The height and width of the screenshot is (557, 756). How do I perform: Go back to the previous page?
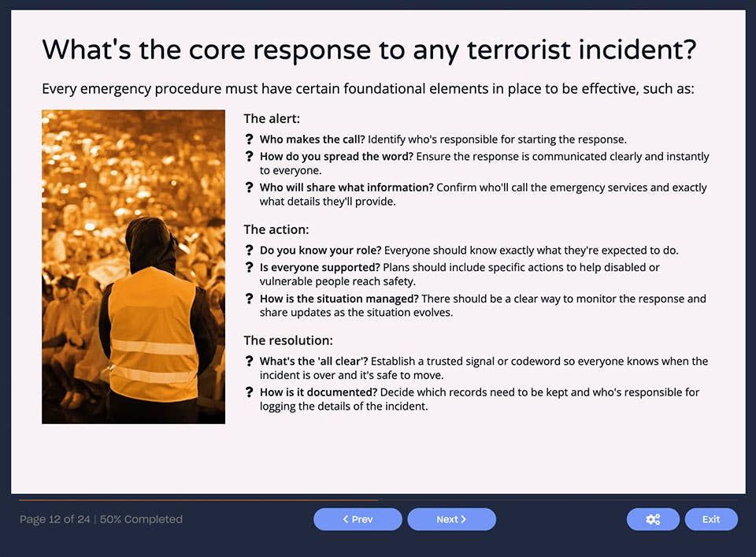358,519
